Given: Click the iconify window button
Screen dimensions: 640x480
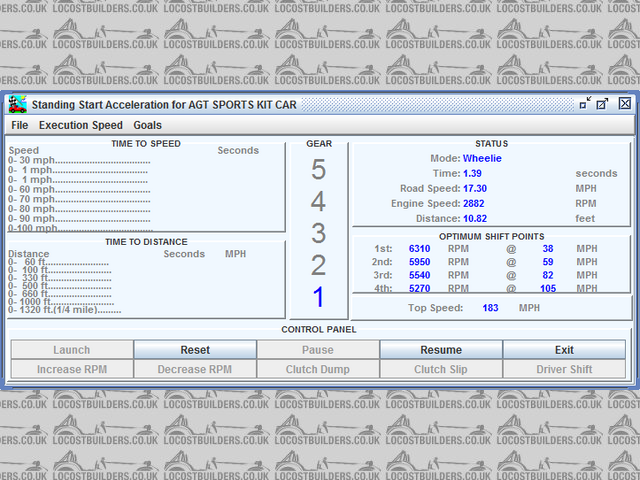Looking at the screenshot, I should pos(585,104).
